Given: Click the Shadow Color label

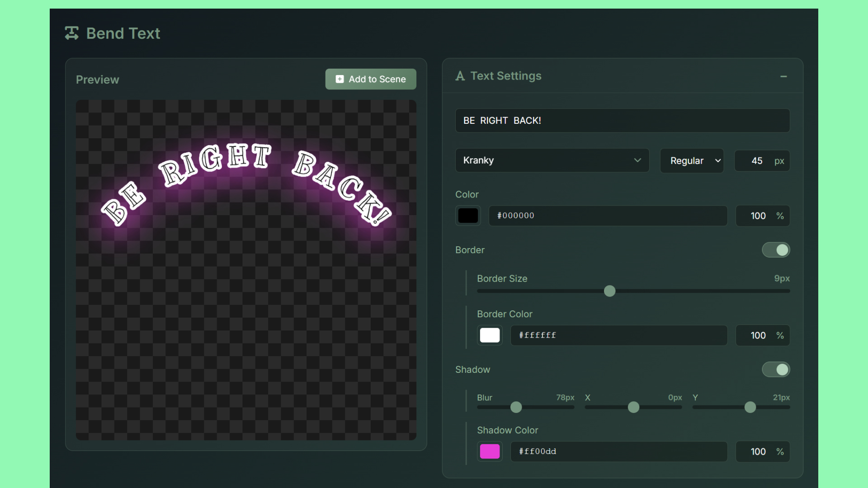Looking at the screenshot, I should click(x=507, y=430).
